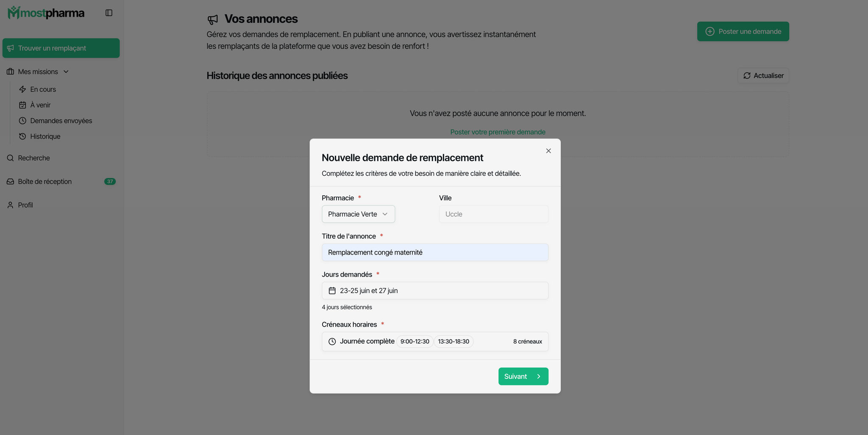Click the refresh icon in Actualiser
This screenshot has width=868, height=435.
click(747, 75)
